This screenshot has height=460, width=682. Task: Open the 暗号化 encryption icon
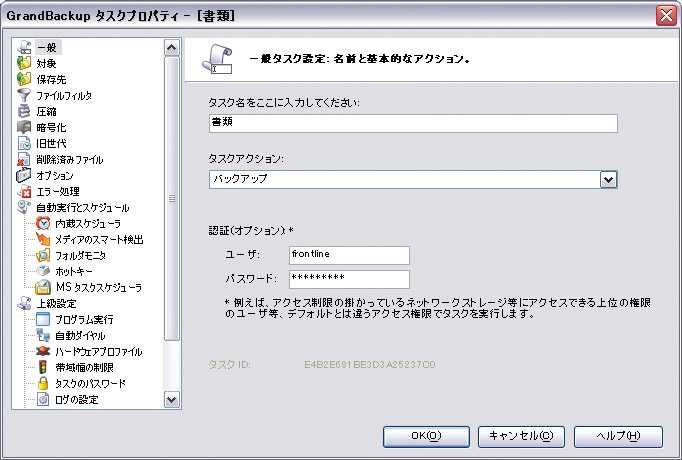pyautogui.click(x=24, y=127)
